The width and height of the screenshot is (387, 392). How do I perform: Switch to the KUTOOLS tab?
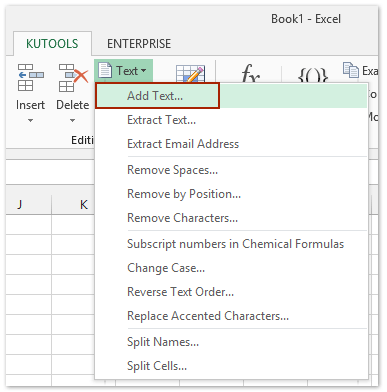52,44
